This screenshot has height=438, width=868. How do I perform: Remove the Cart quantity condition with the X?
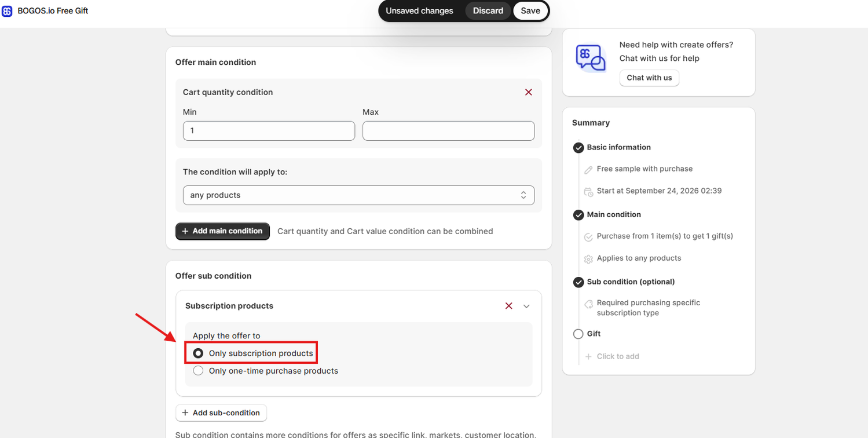pyautogui.click(x=528, y=92)
